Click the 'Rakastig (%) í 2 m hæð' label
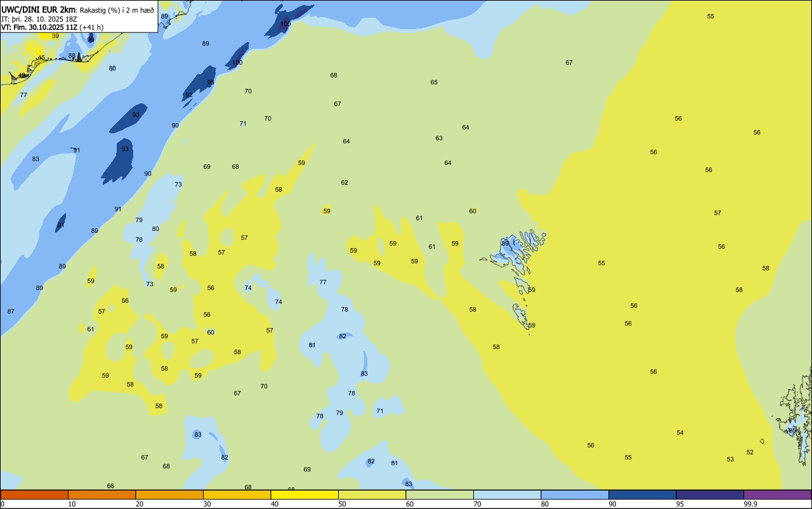Screen dimensions: 812x509 117,10
